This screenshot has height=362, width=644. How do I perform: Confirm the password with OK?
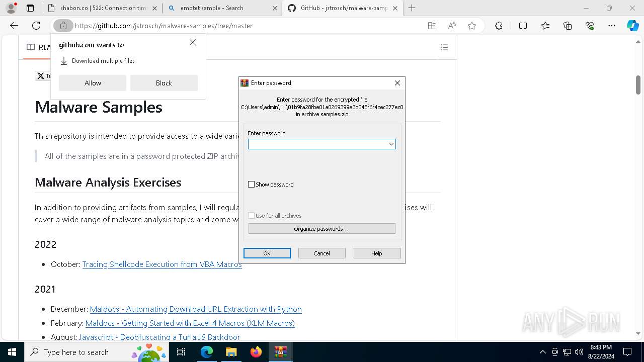pos(267,253)
